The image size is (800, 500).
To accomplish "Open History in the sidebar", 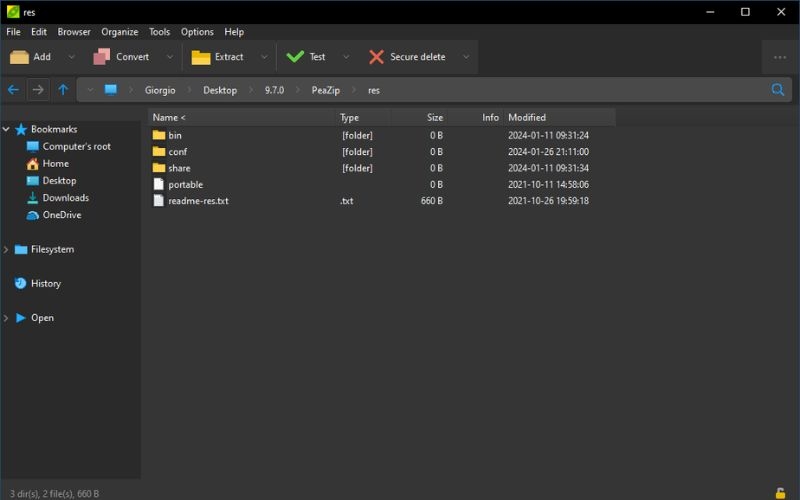I will pyautogui.click(x=46, y=284).
